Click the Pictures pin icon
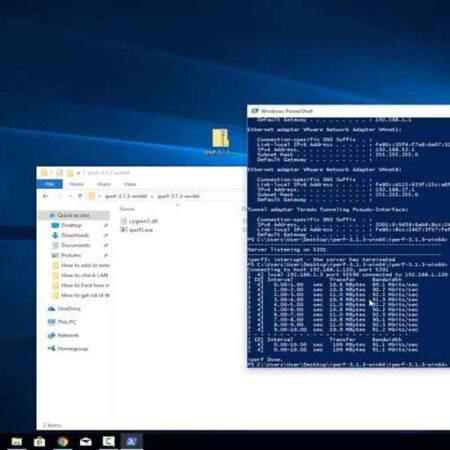 [x=106, y=256]
